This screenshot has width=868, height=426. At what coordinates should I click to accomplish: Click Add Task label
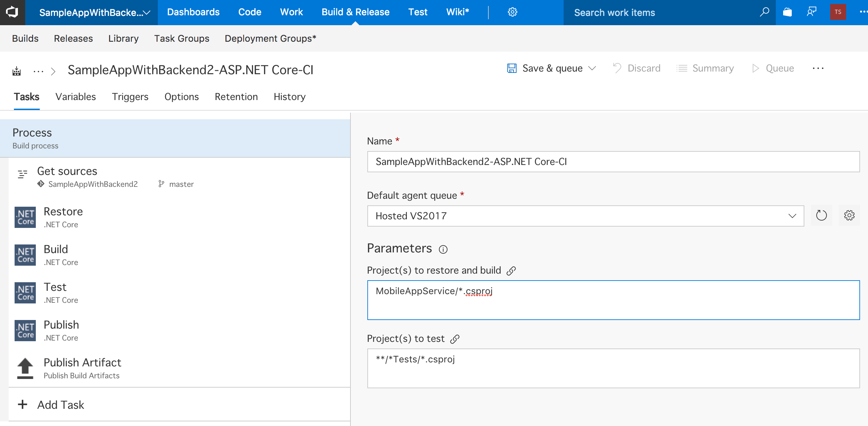61,405
